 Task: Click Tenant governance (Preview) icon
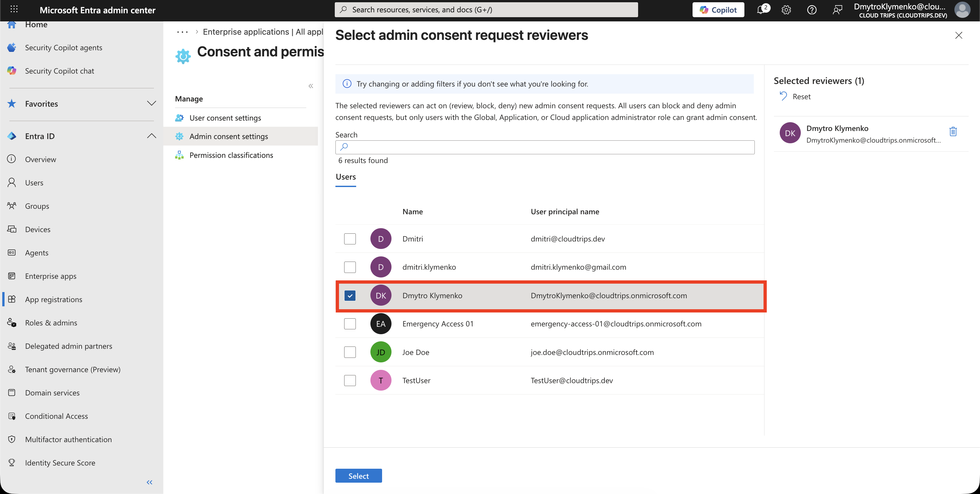point(12,369)
